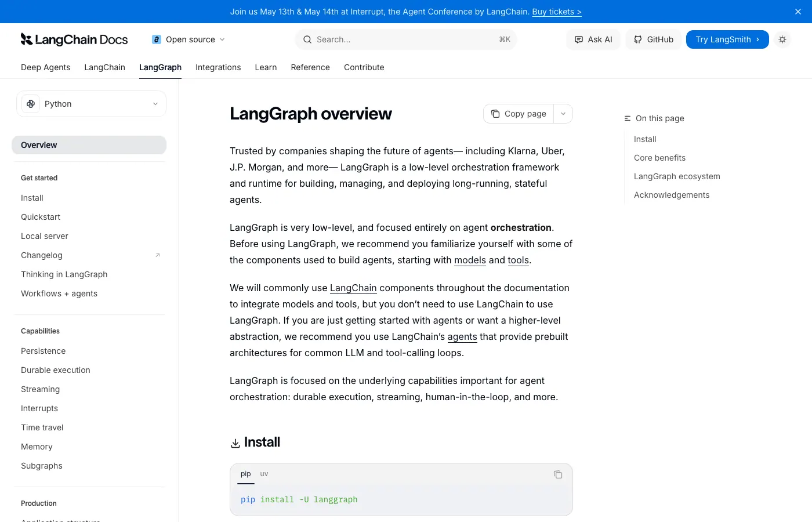Screen dimensions: 812x522
Task: Dismiss the Interrupt conference banner
Action: (x=798, y=12)
